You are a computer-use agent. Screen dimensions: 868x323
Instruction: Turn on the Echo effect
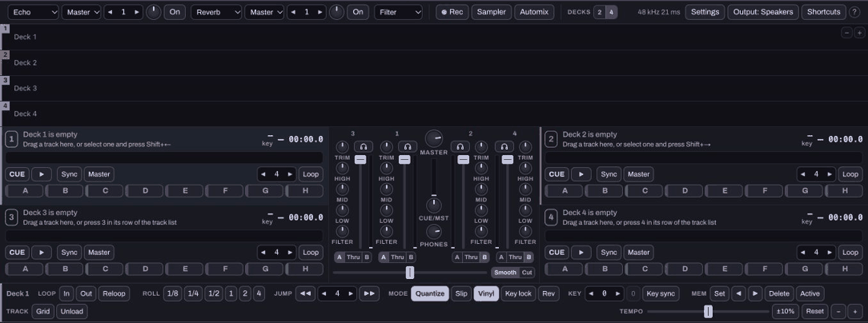tap(175, 12)
